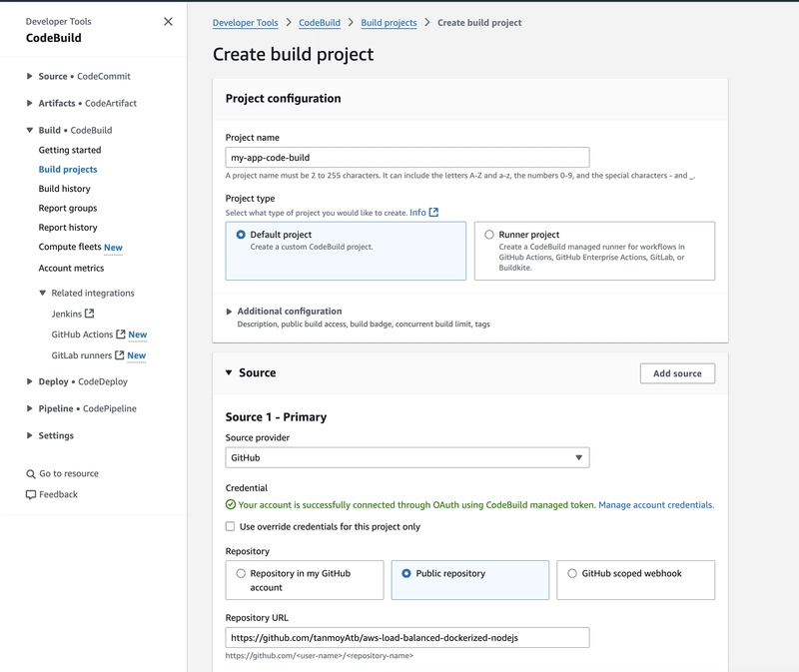The image size is (799, 672).
Task: Choose Repository in my GitHub account
Action: click(x=241, y=573)
